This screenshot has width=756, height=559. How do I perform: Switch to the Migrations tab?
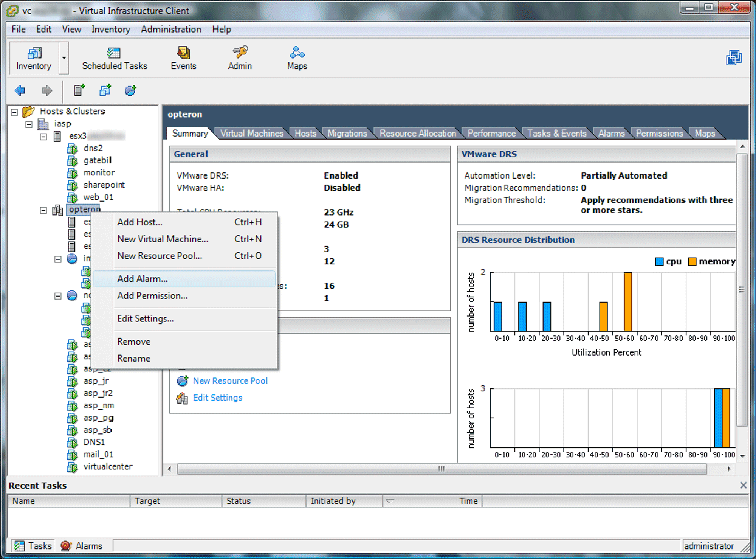347,133
